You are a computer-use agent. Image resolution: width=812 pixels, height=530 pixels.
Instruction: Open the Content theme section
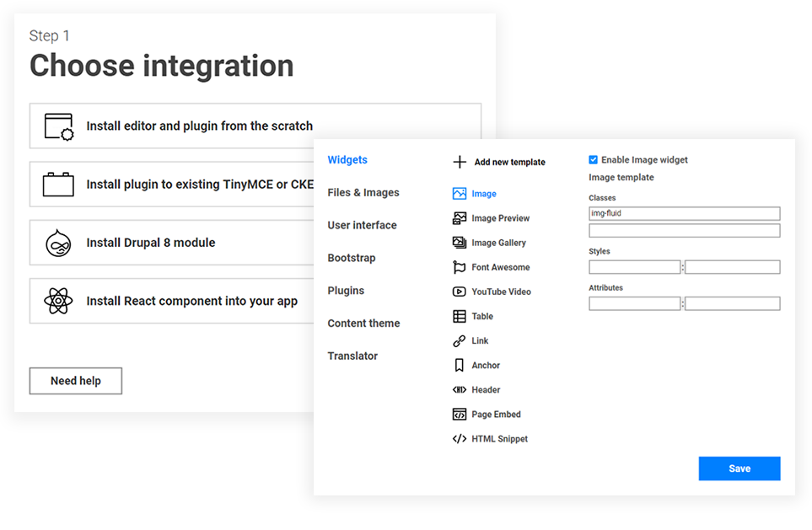[363, 323]
